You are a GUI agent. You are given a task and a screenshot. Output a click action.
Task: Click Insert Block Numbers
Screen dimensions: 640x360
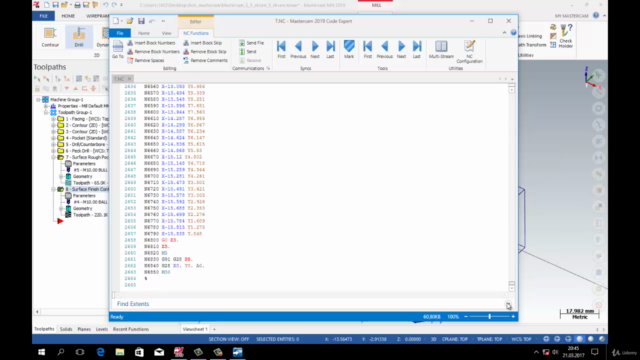[151, 43]
